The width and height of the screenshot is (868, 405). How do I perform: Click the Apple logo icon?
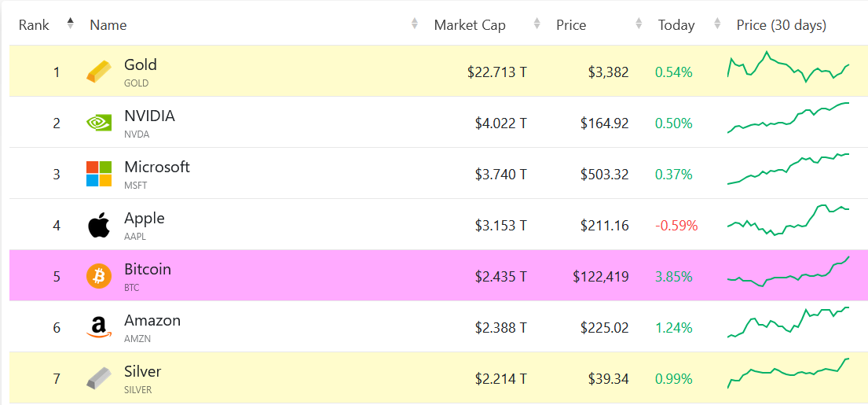click(99, 225)
